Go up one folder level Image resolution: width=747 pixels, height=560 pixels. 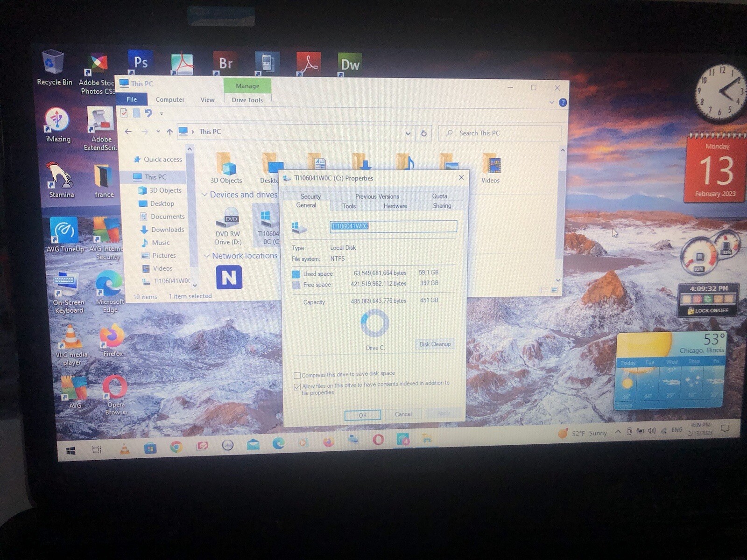(x=169, y=132)
